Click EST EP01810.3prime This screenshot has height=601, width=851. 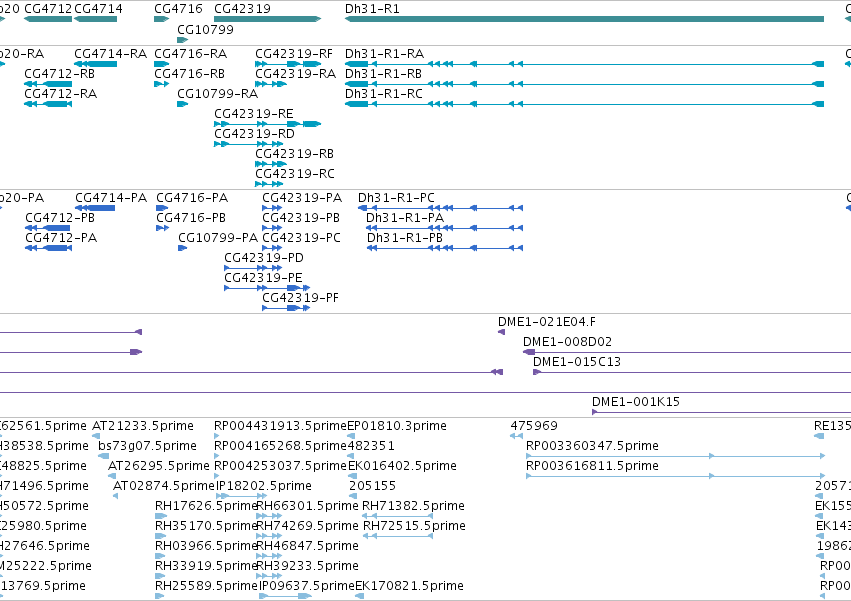coord(351,436)
